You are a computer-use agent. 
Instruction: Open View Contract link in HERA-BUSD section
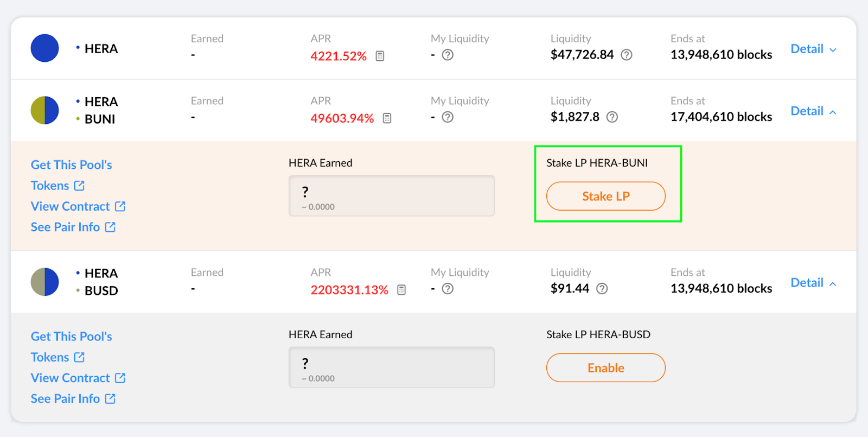pyautogui.click(x=78, y=378)
